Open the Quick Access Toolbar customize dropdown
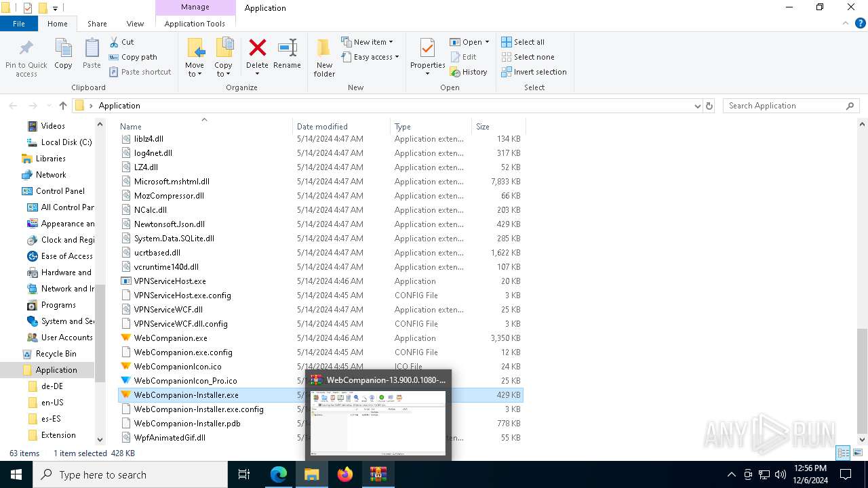 56,8
